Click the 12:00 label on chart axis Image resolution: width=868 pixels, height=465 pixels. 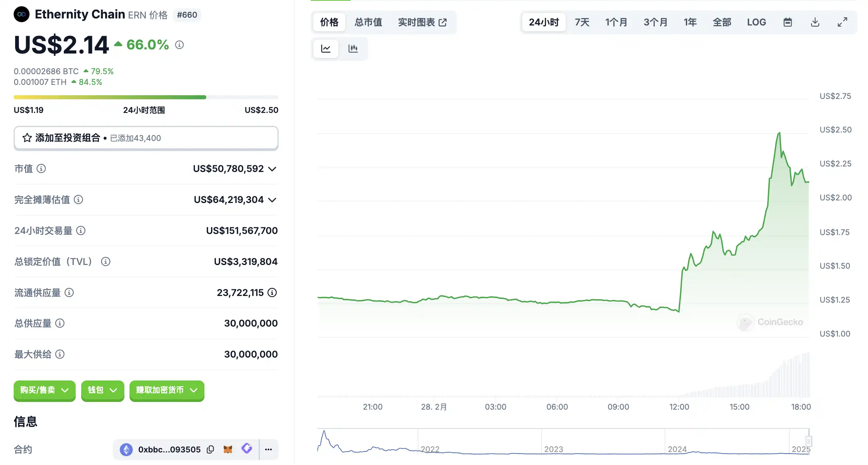click(x=679, y=407)
